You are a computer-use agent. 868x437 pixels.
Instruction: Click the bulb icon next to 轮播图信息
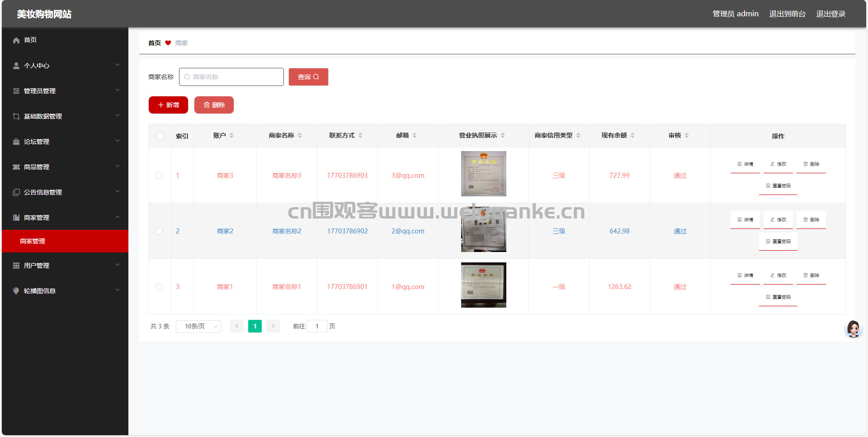pyautogui.click(x=16, y=291)
